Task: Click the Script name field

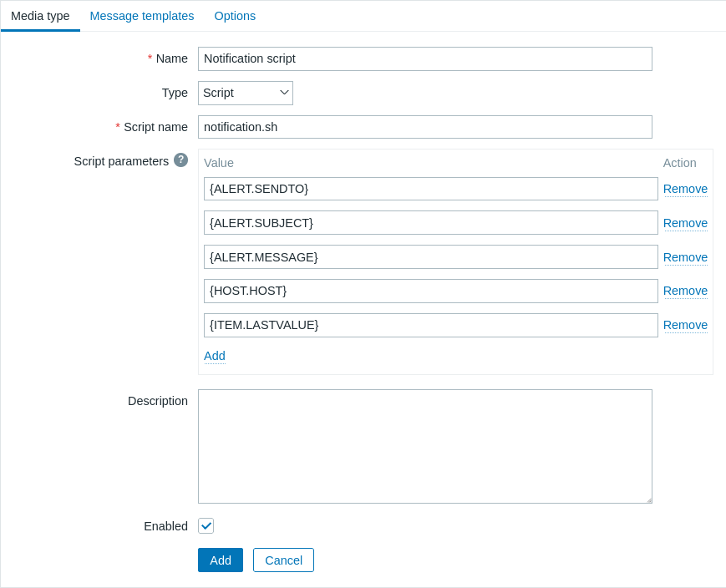Action: click(x=425, y=127)
